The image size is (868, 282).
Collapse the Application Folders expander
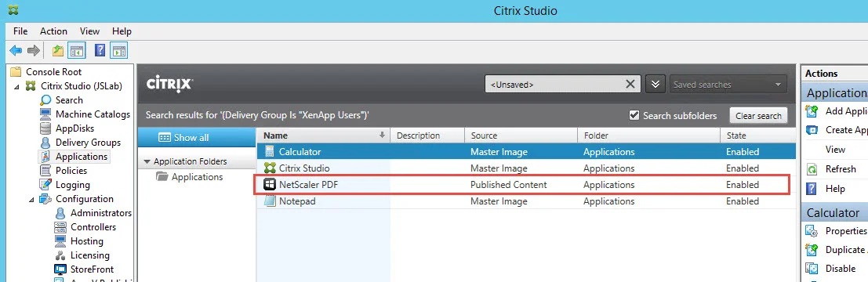tap(147, 162)
